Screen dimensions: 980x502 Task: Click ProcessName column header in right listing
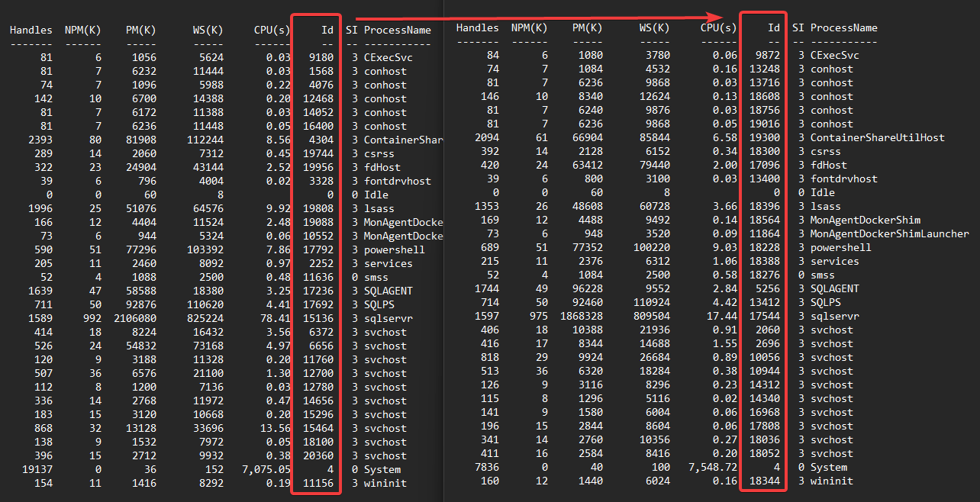843,27
